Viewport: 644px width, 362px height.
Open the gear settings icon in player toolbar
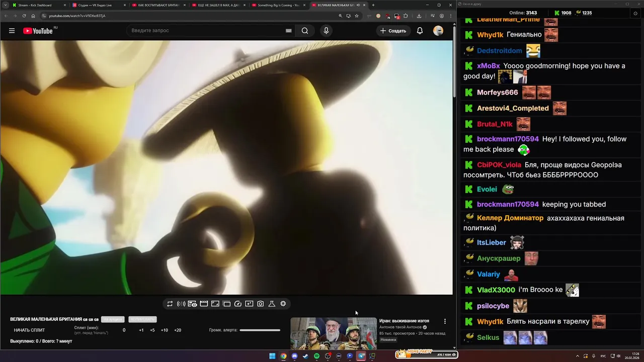pos(283,304)
